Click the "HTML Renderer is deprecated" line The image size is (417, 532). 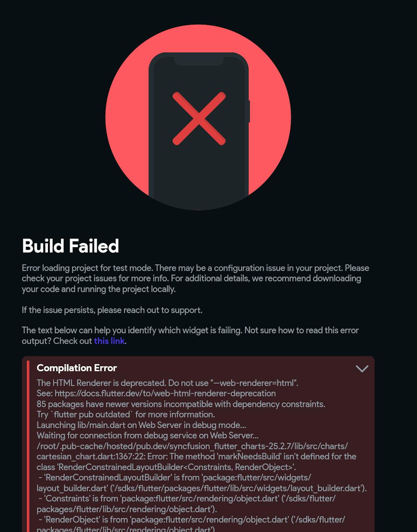click(167, 383)
